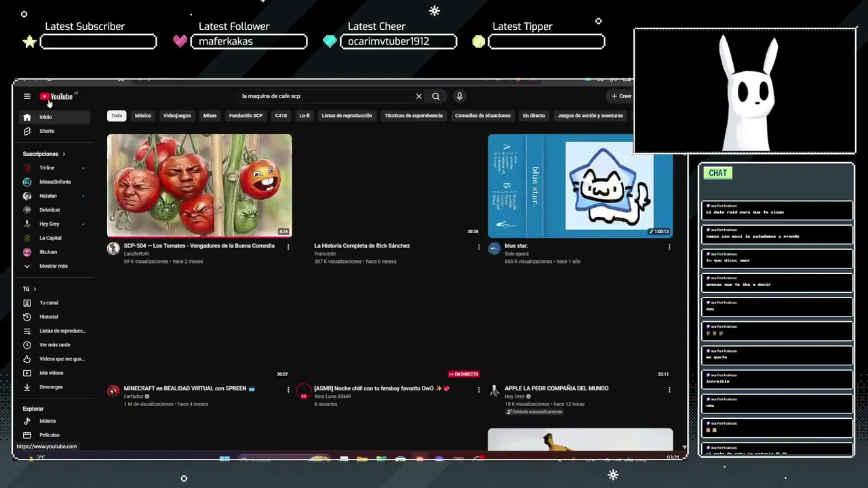The image size is (868, 488).
Task: Open more options for APPLE video
Action: 669,390
